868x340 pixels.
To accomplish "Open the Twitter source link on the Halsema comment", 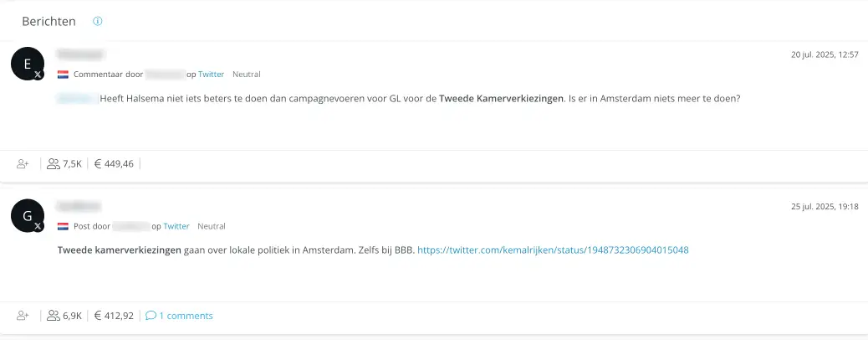I will tap(211, 75).
